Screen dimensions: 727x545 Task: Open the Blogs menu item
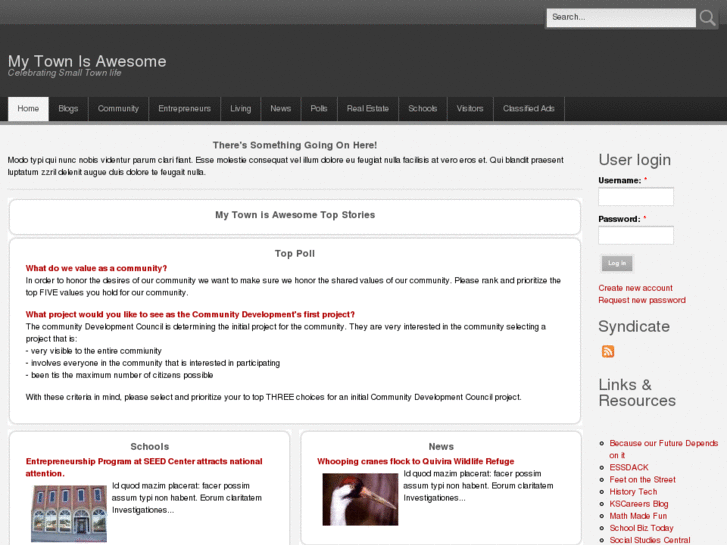68,109
